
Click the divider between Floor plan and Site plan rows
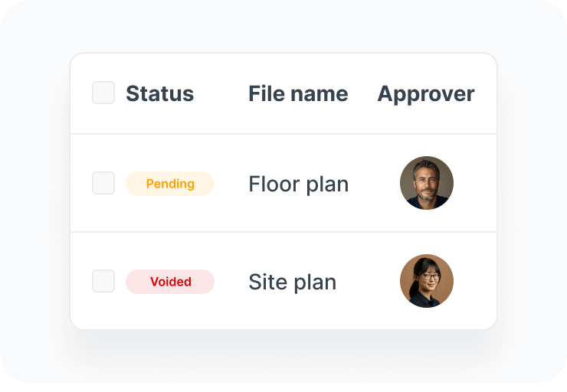(283, 232)
